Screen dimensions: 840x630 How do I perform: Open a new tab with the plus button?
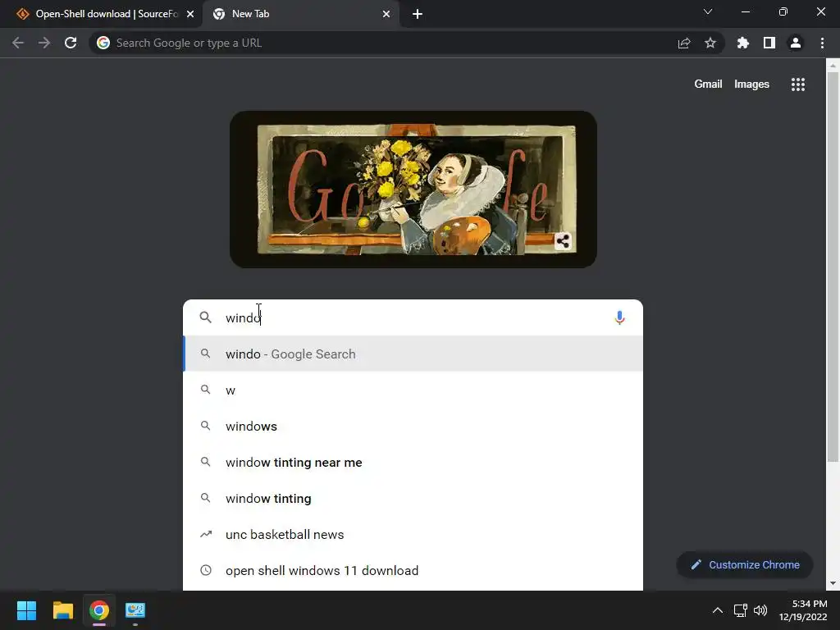418,14
